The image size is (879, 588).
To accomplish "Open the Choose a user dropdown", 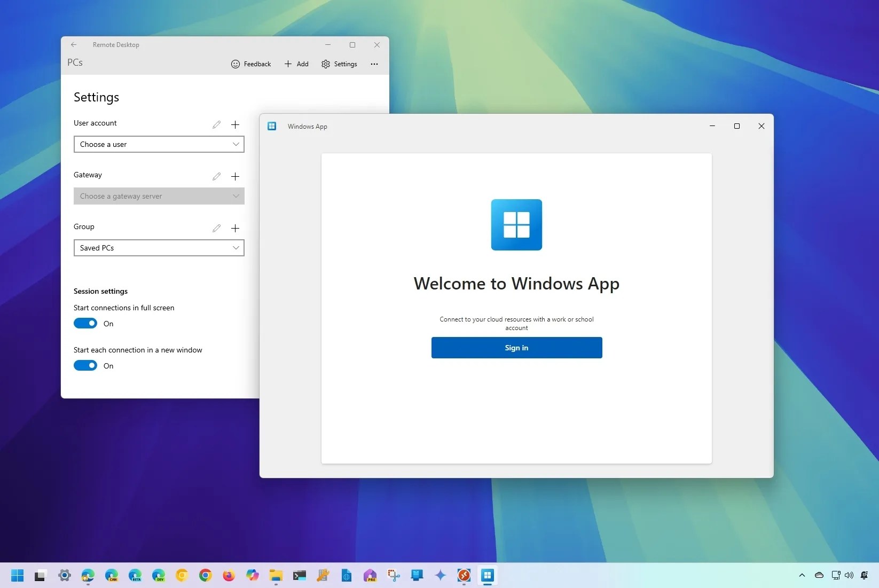I will 159,144.
